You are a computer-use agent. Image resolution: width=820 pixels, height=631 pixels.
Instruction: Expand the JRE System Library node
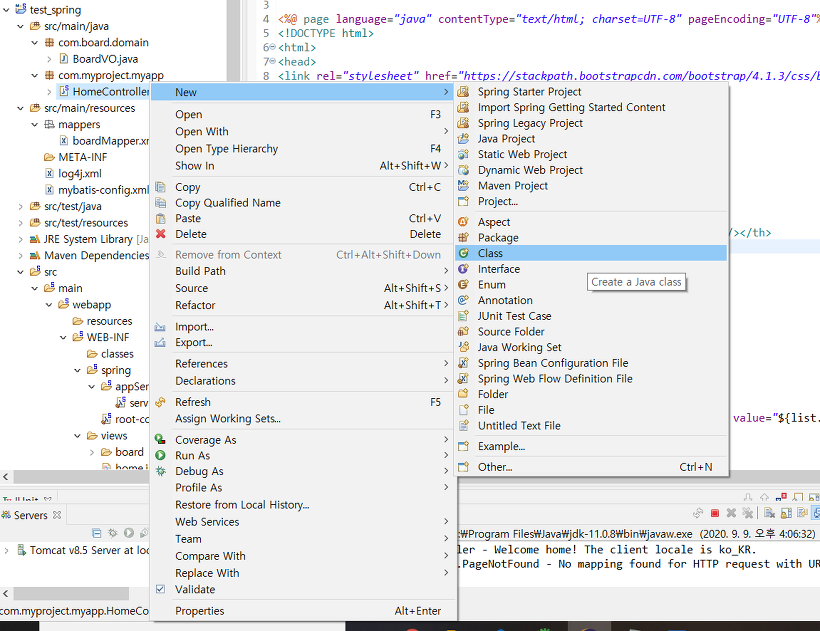(x=20, y=239)
